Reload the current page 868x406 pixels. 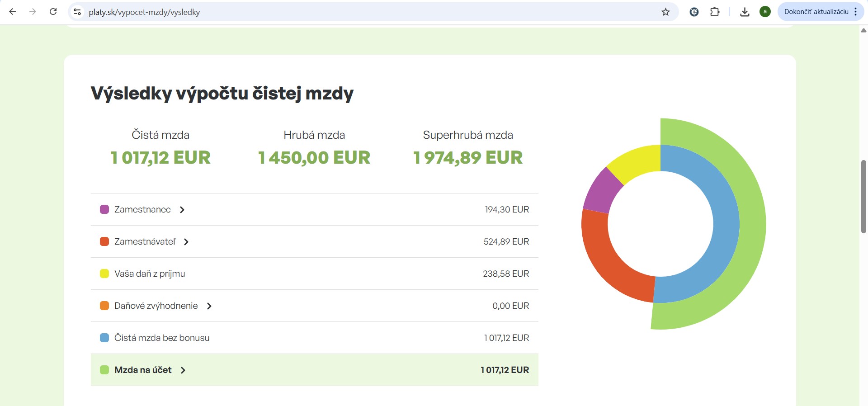(x=53, y=12)
